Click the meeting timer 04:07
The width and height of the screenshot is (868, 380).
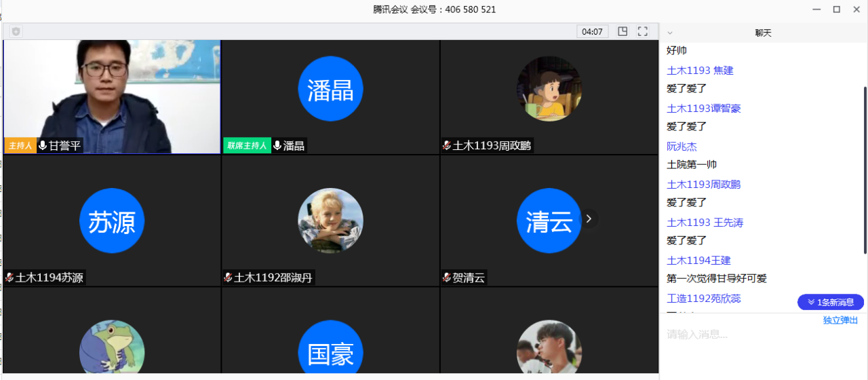click(593, 31)
